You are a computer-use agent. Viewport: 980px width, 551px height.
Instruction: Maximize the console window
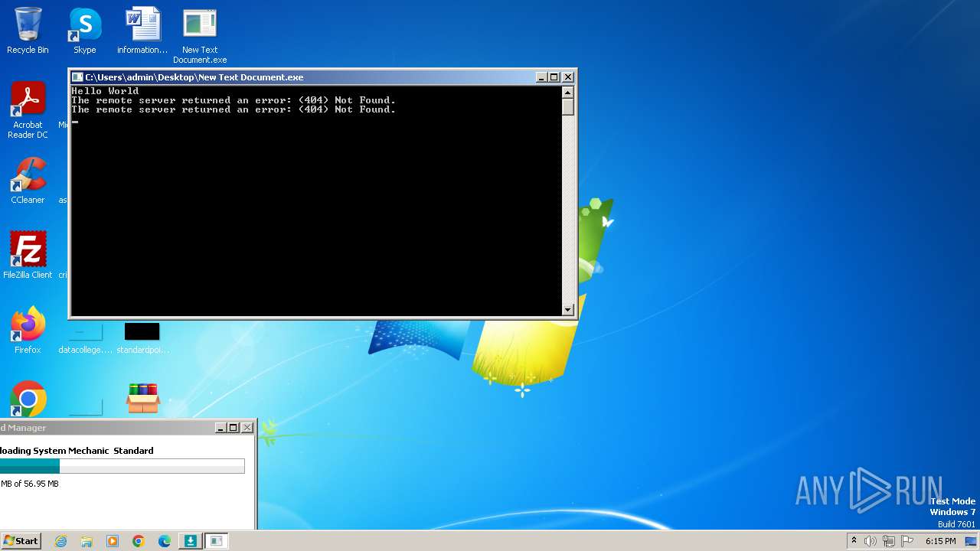point(554,77)
